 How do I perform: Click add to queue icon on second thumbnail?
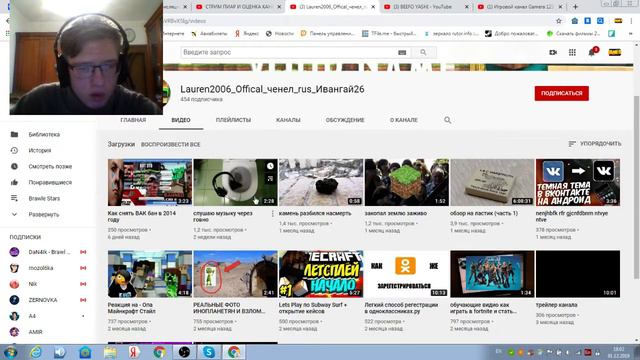point(270,178)
